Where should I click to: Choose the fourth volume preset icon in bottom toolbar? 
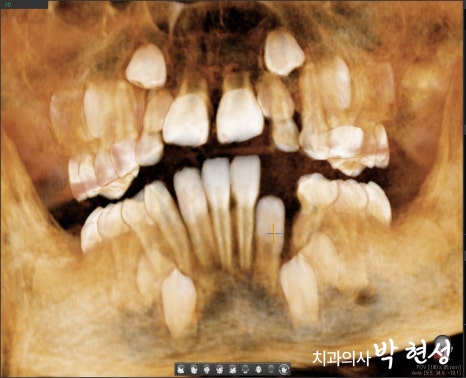click(220, 369)
